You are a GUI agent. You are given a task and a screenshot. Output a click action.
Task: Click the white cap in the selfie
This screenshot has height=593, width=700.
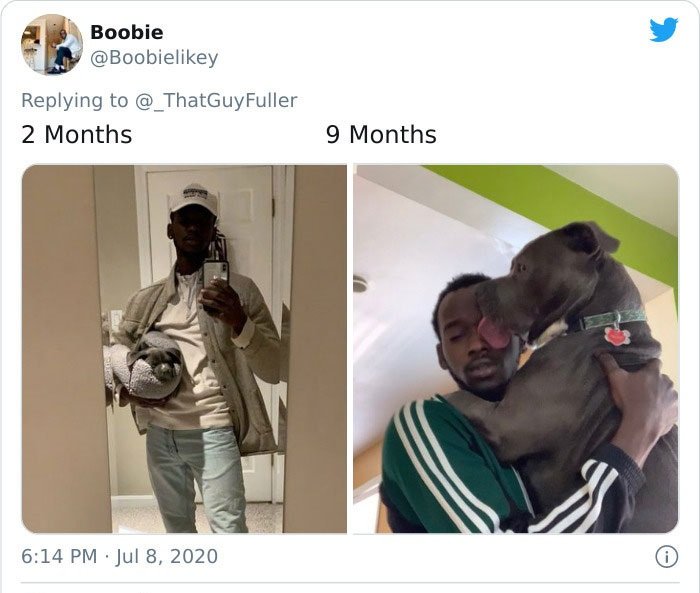click(x=195, y=199)
